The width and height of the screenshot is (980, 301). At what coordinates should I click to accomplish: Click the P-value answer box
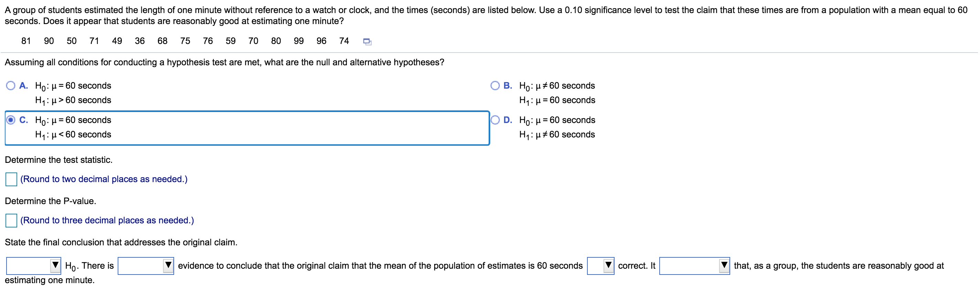11,220
